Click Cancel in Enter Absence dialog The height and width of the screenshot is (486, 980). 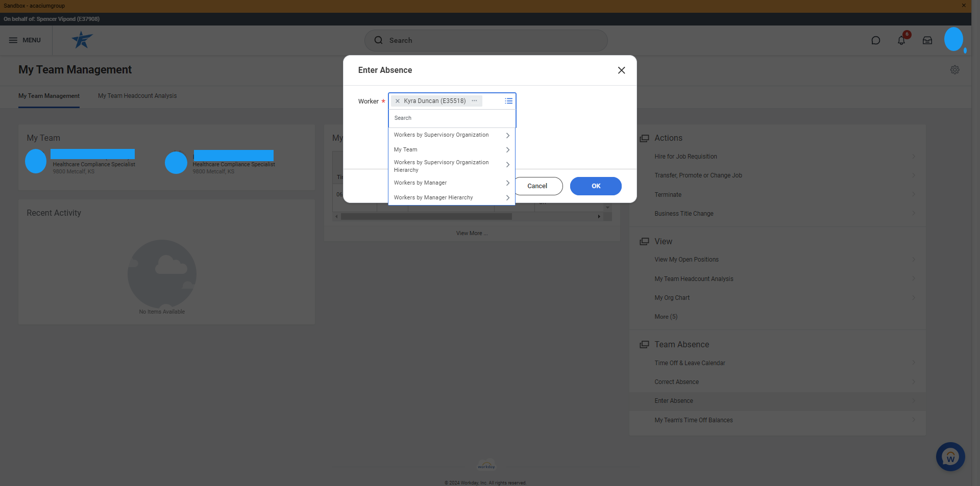point(537,186)
